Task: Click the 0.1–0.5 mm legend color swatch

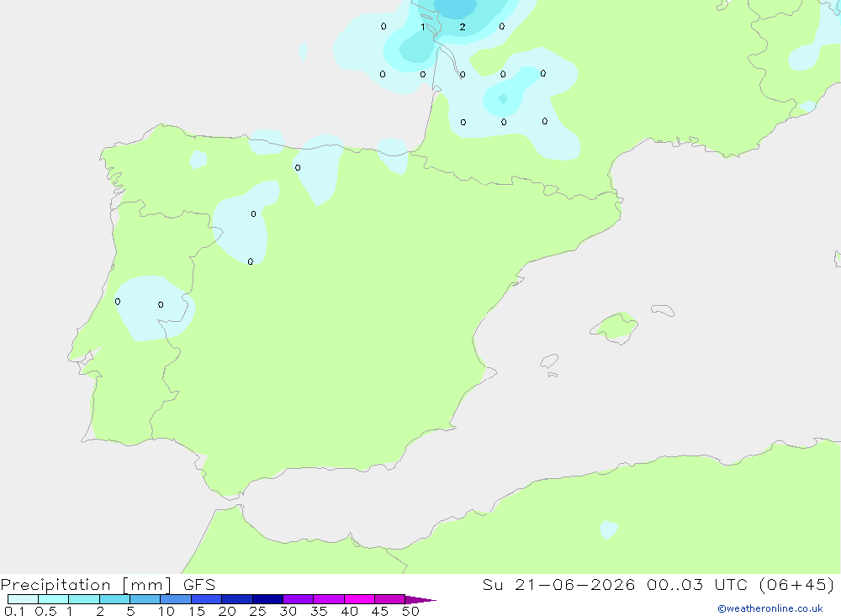Action: coord(23,599)
